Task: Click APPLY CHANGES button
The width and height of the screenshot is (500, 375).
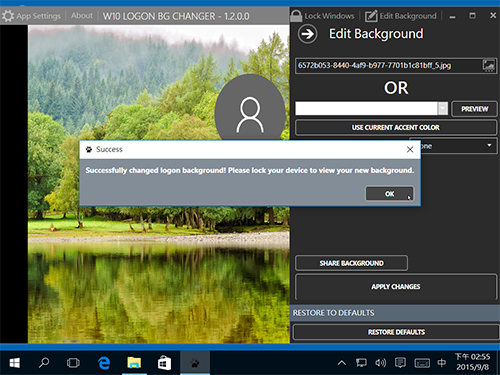Action: click(x=396, y=287)
